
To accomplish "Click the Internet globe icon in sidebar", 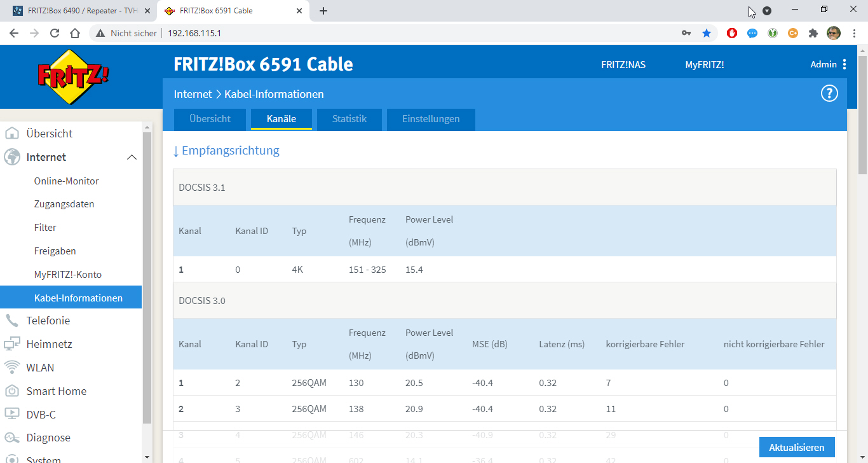I will (12, 157).
